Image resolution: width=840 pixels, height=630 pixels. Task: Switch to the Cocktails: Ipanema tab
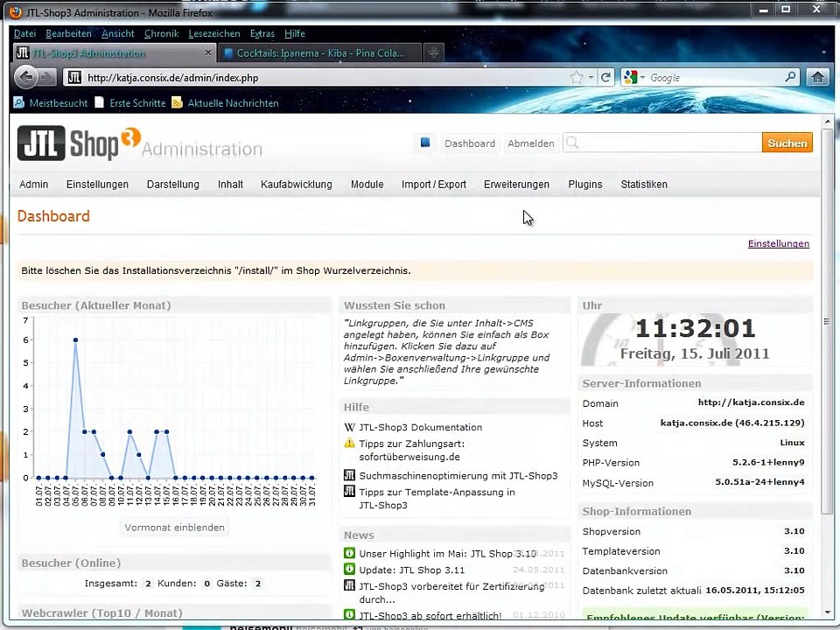tap(320, 52)
